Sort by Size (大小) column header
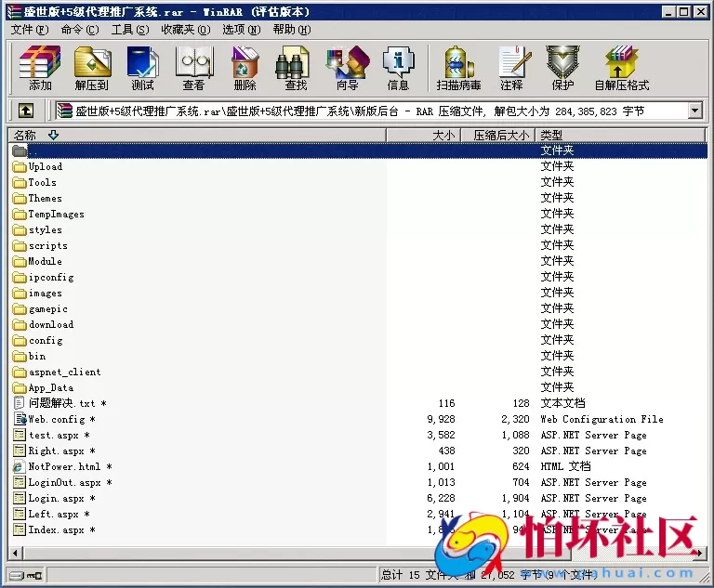Image resolution: width=714 pixels, height=588 pixels. pos(424,136)
